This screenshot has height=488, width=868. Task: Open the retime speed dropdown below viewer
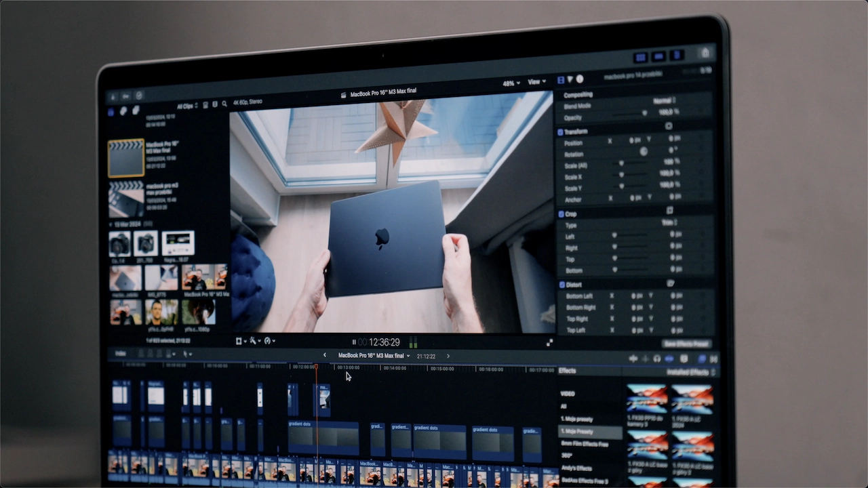coord(269,341)
